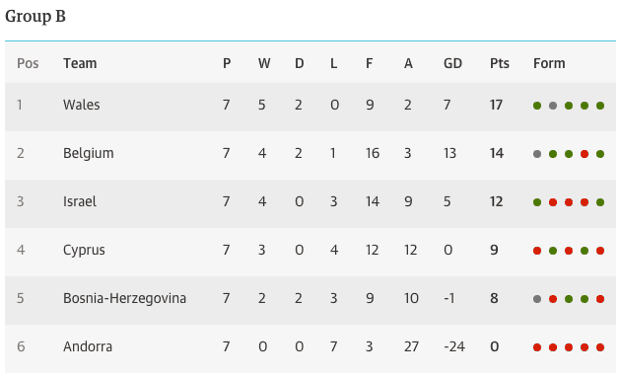Click the Form column header

[x=549, y=63]
